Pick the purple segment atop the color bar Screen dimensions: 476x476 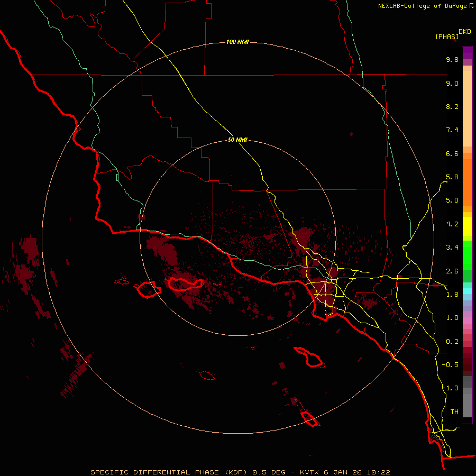[x=467, y=53]
